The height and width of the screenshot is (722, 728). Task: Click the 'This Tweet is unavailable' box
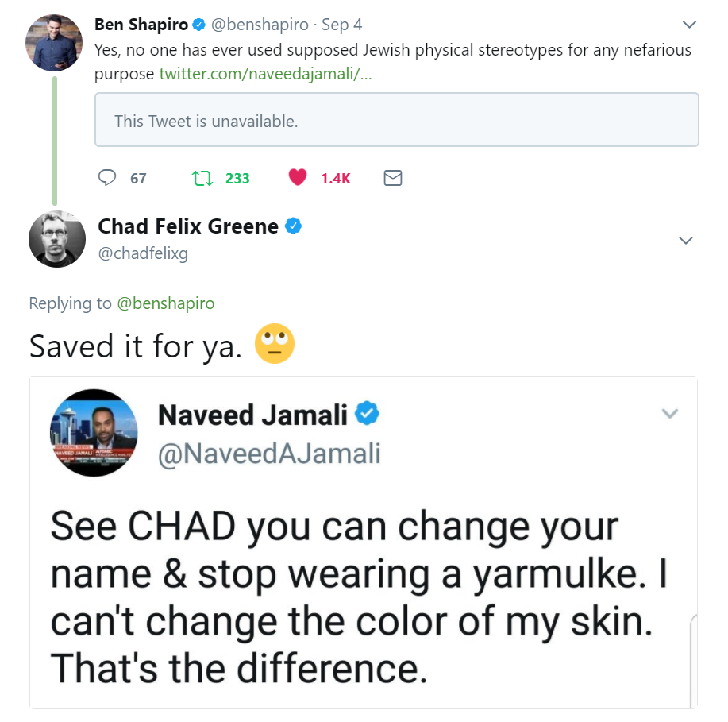[396, 120]
